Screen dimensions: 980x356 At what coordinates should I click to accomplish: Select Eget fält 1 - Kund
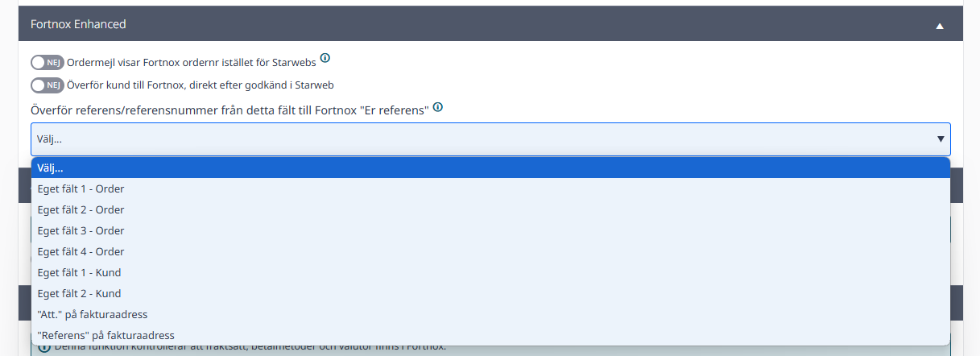click(x=490, y=272)
